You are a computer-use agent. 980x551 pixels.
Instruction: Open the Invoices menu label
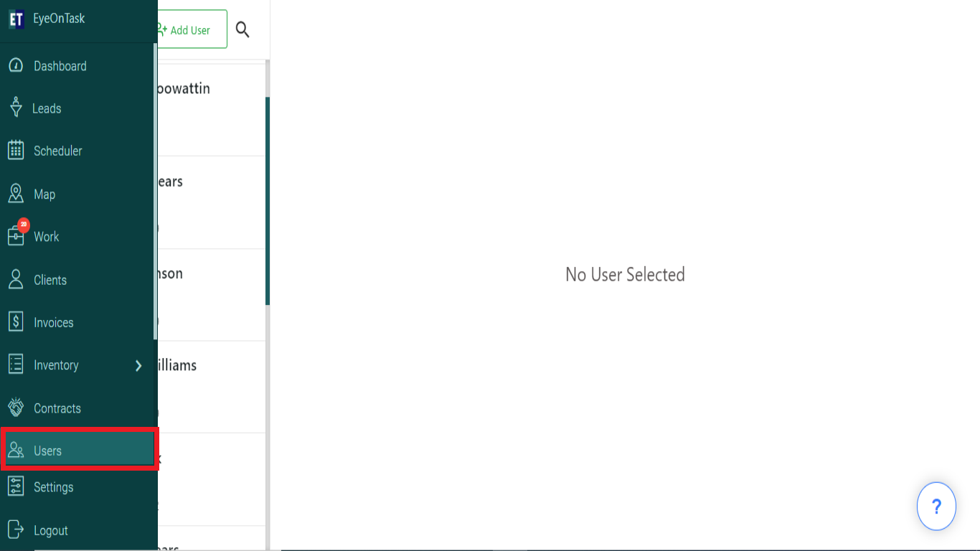(54, 322)
